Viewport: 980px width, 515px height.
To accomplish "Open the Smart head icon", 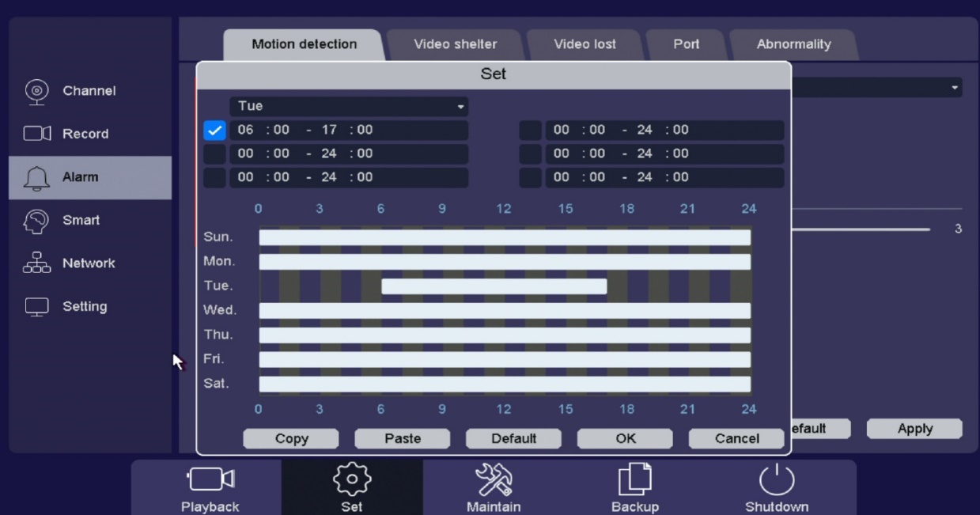I will (36, 221).
